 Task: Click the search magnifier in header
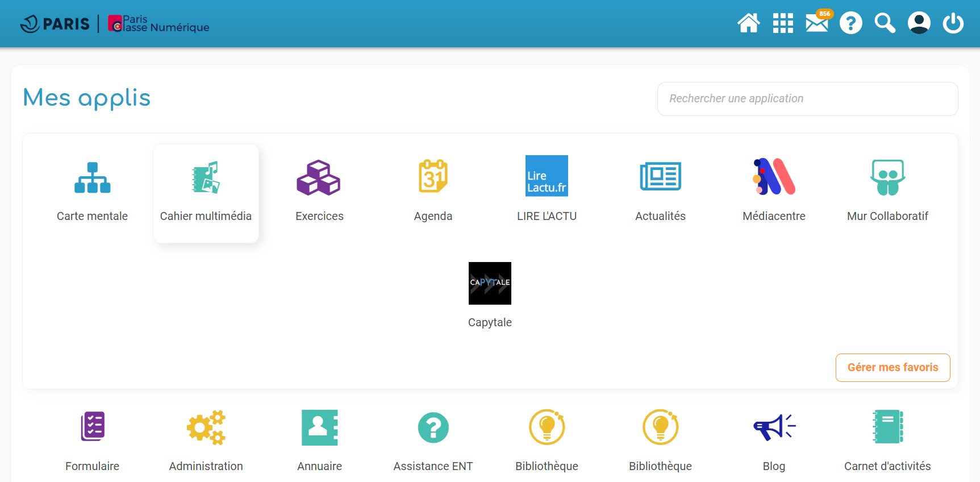click(x=885, y=23)
